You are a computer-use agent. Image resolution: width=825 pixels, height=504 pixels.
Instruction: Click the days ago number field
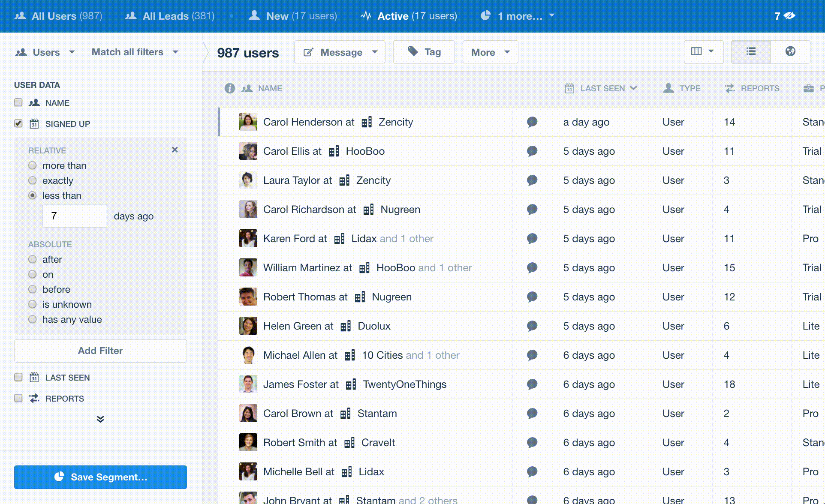(75, 216)
